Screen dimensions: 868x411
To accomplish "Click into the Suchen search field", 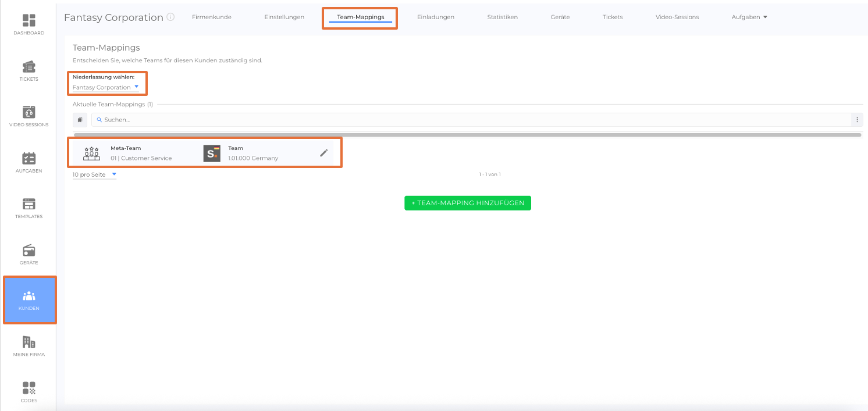I will coord(465,120).
